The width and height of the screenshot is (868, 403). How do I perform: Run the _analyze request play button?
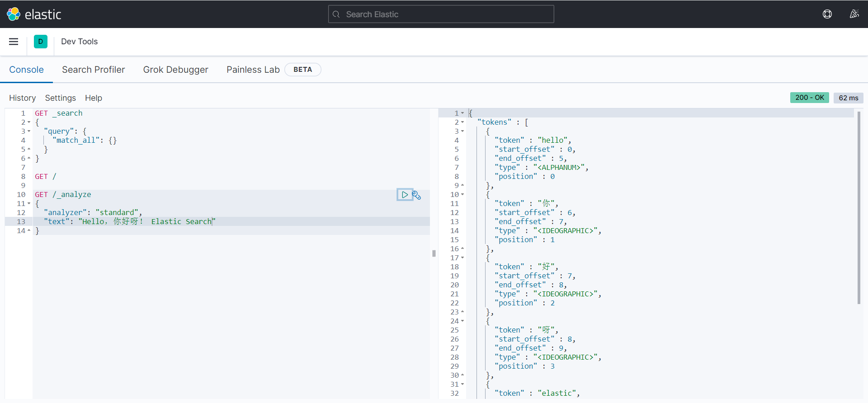405,195
